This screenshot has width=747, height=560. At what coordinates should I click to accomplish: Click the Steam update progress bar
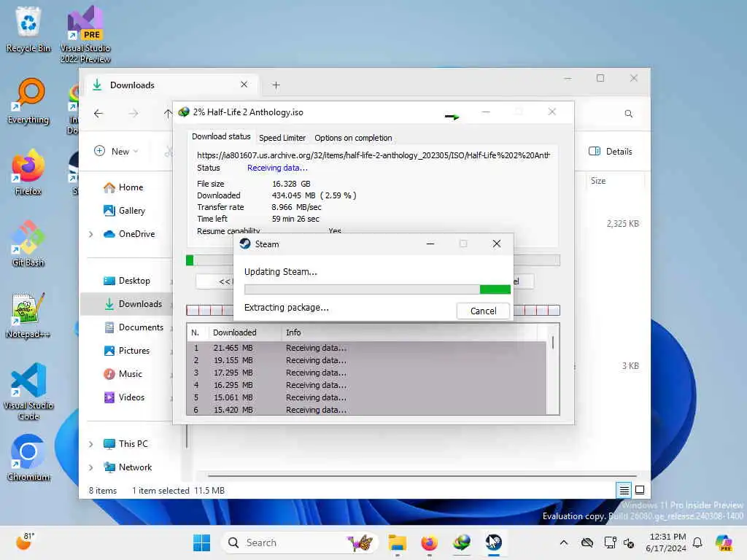pos(377,289)
